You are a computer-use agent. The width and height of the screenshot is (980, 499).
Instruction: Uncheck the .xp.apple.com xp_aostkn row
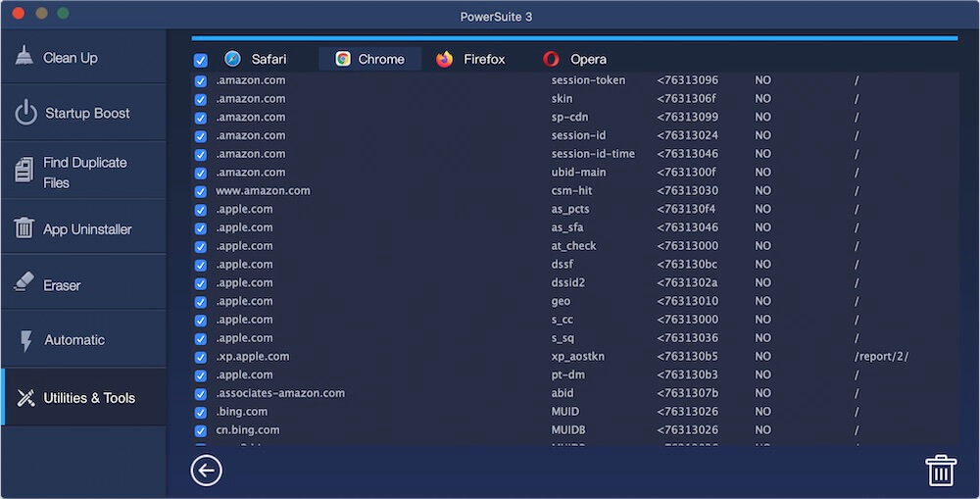(201, 357)
